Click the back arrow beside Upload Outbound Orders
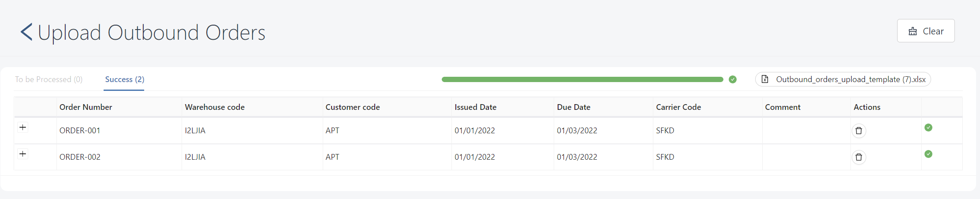 (x=26, y=32)
